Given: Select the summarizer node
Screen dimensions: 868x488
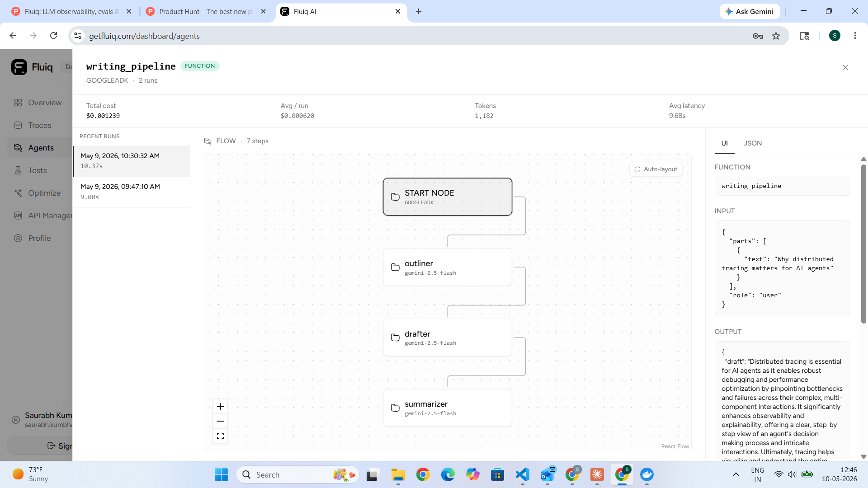Looking at the screenshot, I should (448, 408).
